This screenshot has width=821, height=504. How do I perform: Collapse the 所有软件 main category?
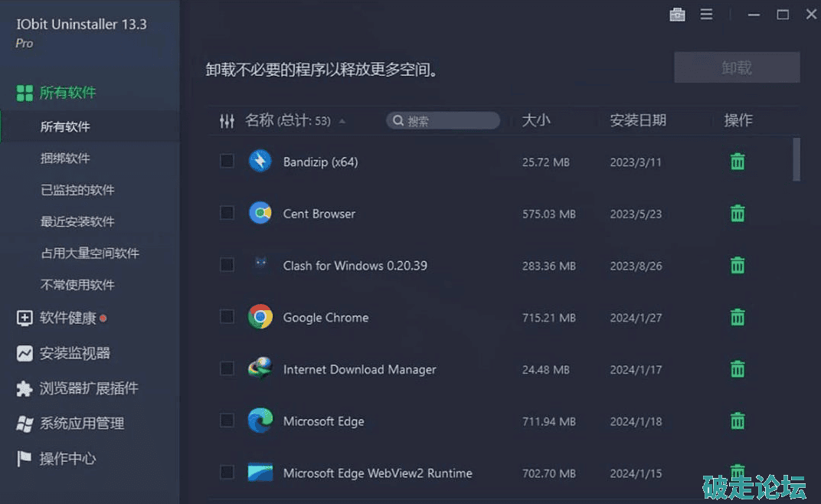[67, 93]
